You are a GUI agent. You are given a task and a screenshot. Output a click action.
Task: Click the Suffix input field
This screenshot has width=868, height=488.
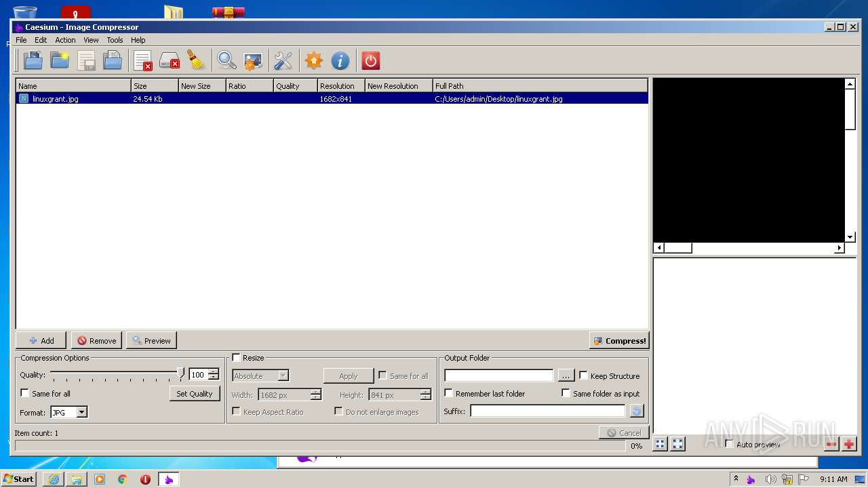548,411
